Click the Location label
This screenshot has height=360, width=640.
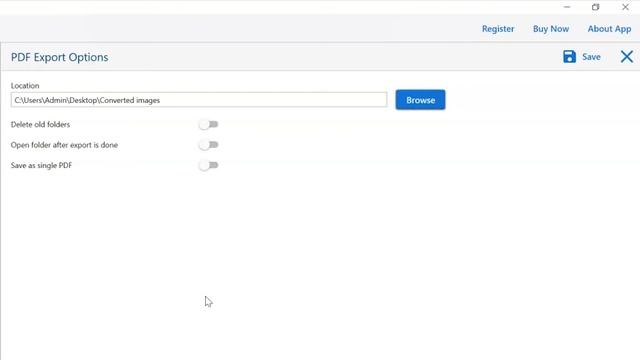coord(25,86)
